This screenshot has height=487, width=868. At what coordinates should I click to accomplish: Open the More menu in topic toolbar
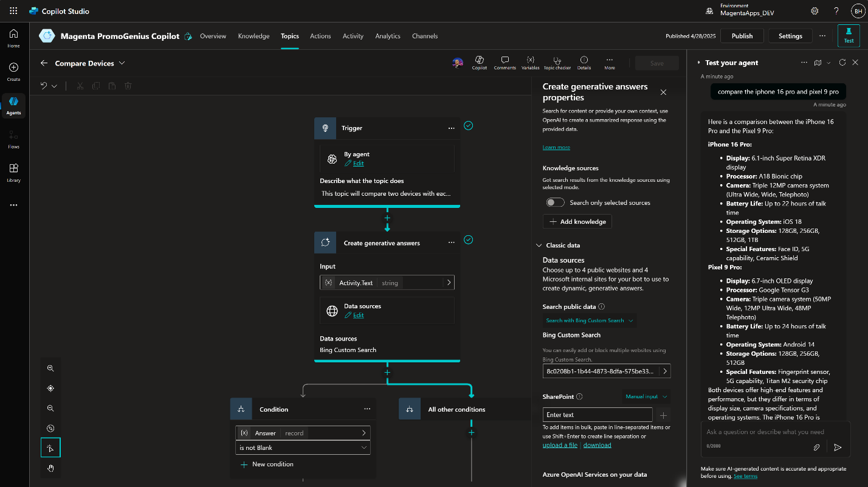[x=609, y=63]
